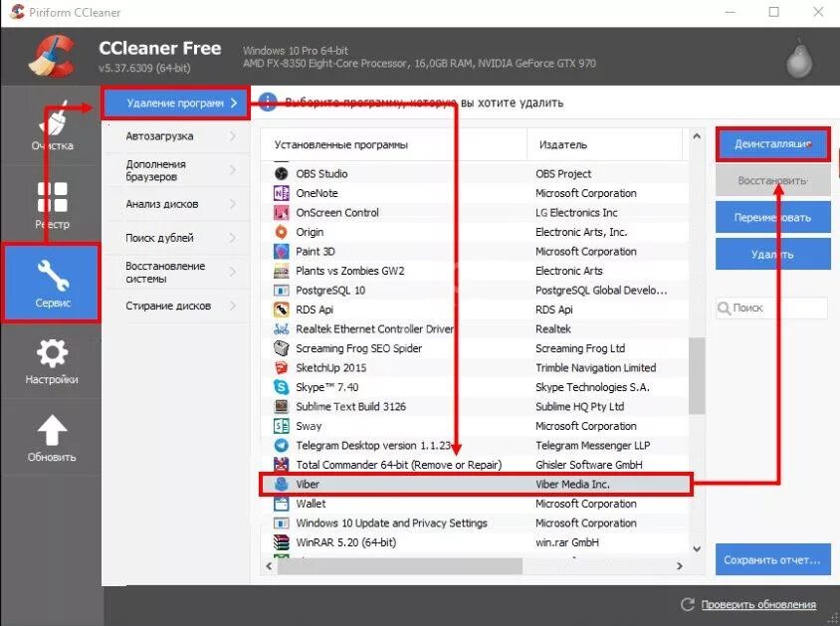Select the Telegram Messenger LLP publisher cell
This screenshot has height=626, width=840.
point(592,446)
